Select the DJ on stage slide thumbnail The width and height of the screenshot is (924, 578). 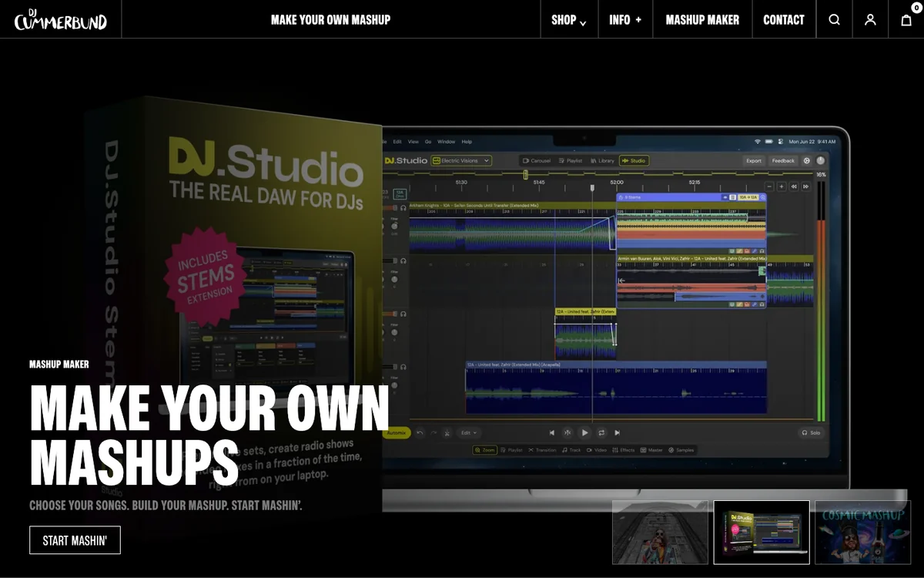(x=660, y=533)
